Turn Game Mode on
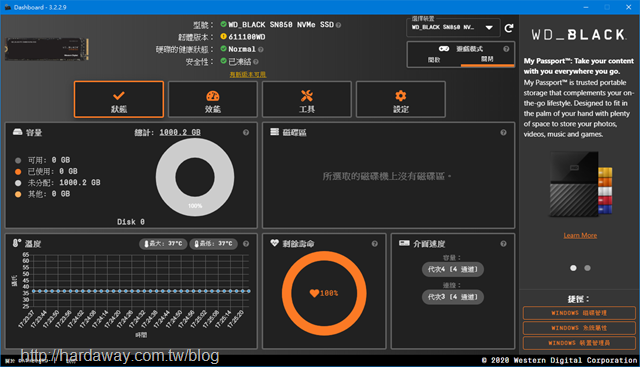The height and width of the screenshot is (367, 640). pos(434,60)
